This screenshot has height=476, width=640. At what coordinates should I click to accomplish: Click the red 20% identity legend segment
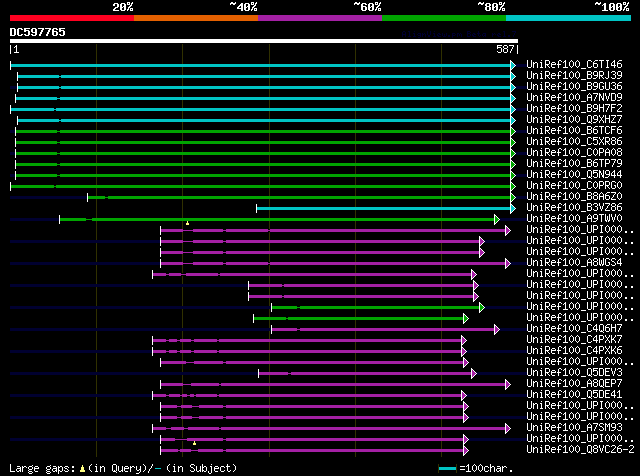coord(72,18)
